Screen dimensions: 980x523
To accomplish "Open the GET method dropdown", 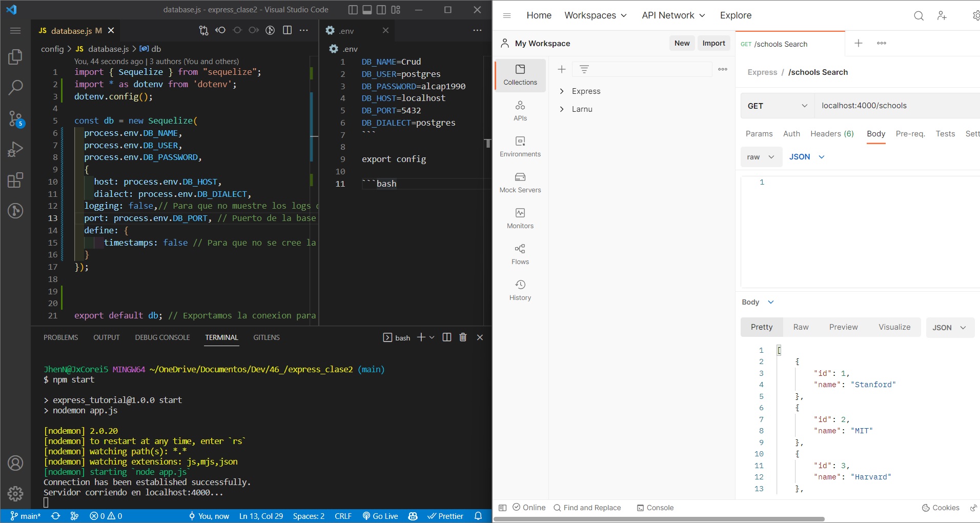I will (x=778, y=106).
